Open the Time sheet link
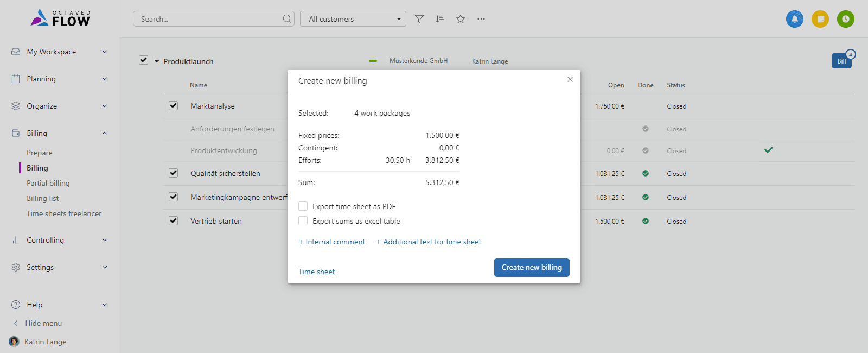Viewport: 868px width, 353px height. pyautogui.click(x=316, y=272)
